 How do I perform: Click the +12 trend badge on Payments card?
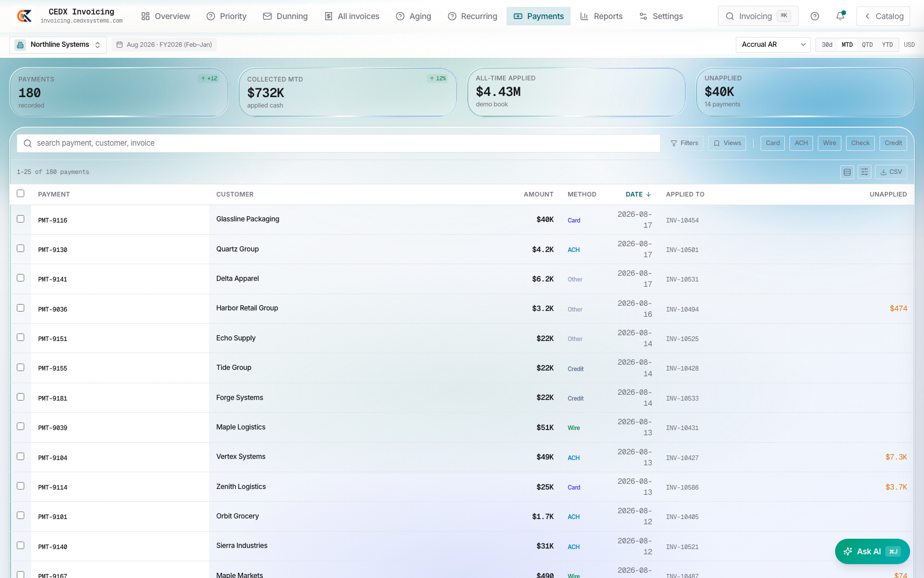(x=209, y=79)
